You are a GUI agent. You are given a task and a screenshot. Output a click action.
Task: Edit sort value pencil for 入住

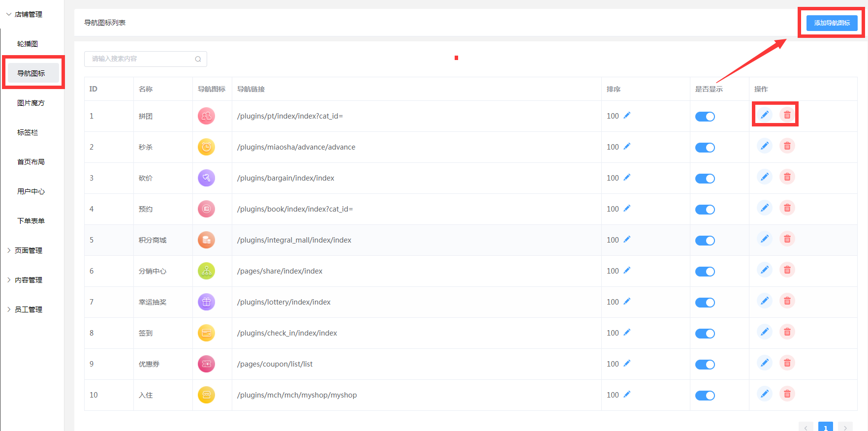(627, 394)
